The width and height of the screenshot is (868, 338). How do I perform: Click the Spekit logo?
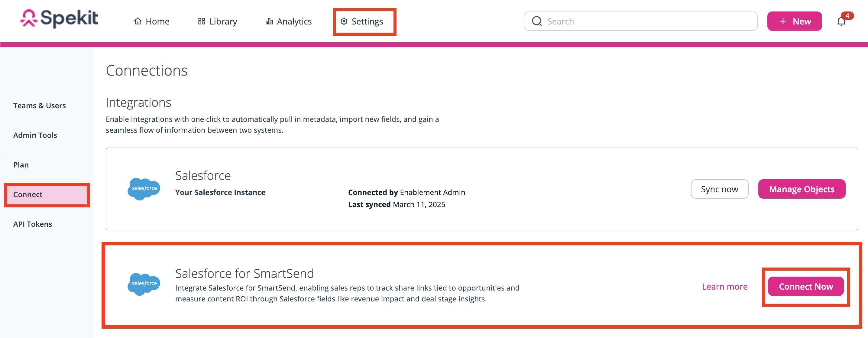(x=59, y=18)
